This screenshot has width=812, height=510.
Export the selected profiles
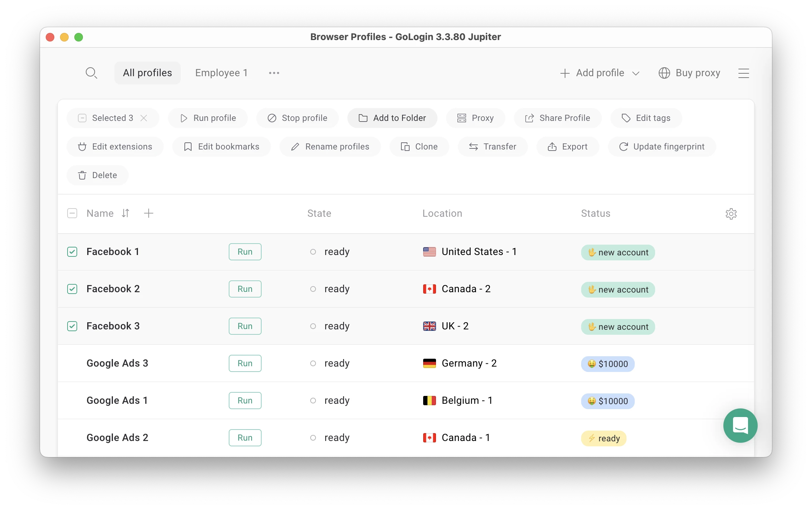[x=568, y=147]
